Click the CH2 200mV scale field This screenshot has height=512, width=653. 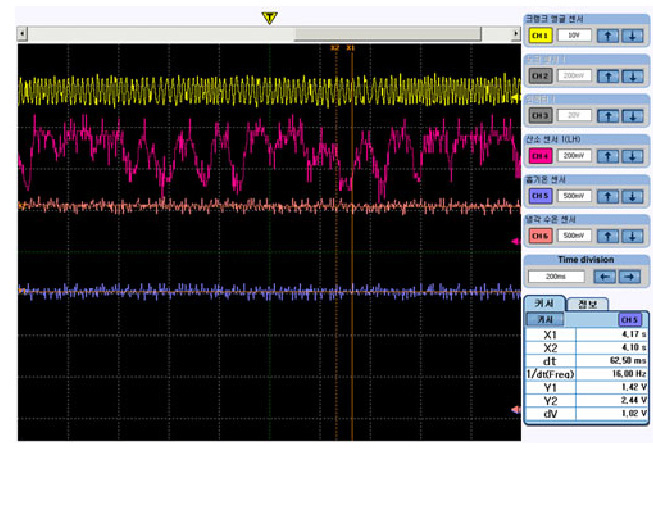coord(574,75)
